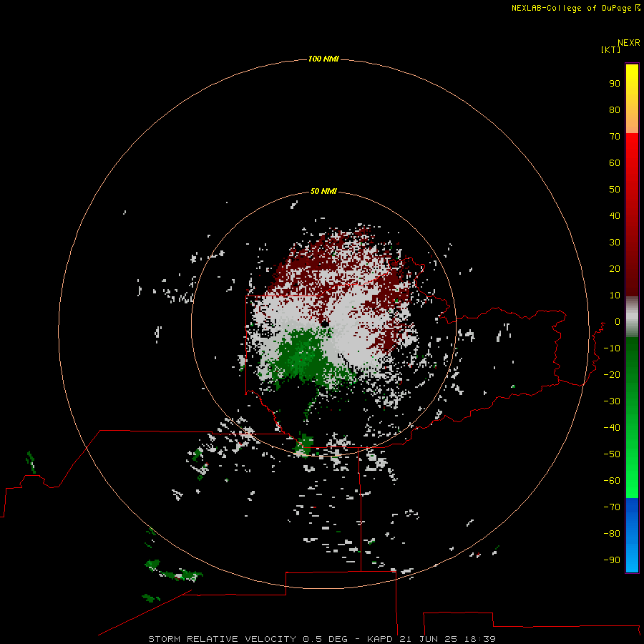Click the blue bottom of the color bar
This screenshot has height=644, width=644.
(632, 536)
